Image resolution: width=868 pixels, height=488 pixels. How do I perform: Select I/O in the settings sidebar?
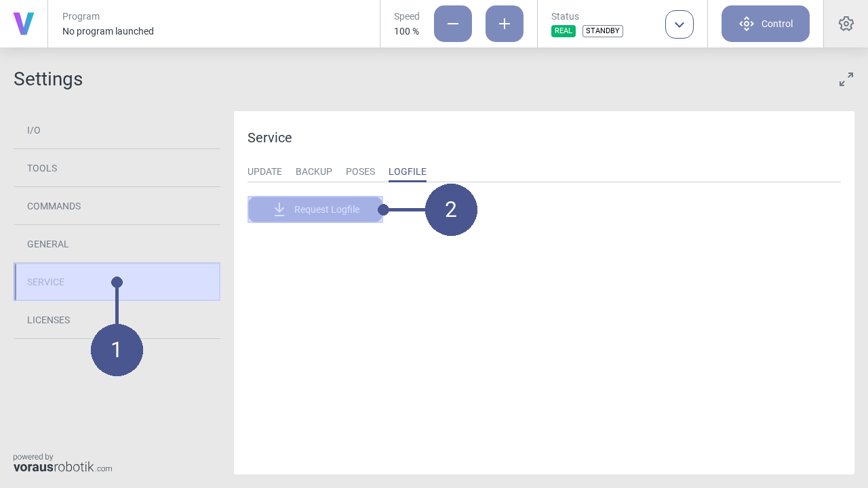[34, 130]
